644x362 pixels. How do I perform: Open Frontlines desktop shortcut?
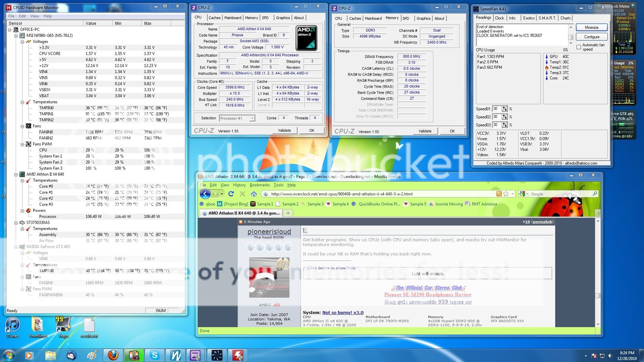click(38, 328)
